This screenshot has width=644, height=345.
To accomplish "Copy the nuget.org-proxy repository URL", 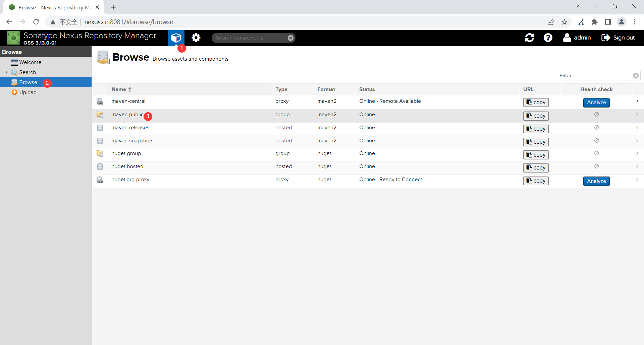I will tap(536, 181).
